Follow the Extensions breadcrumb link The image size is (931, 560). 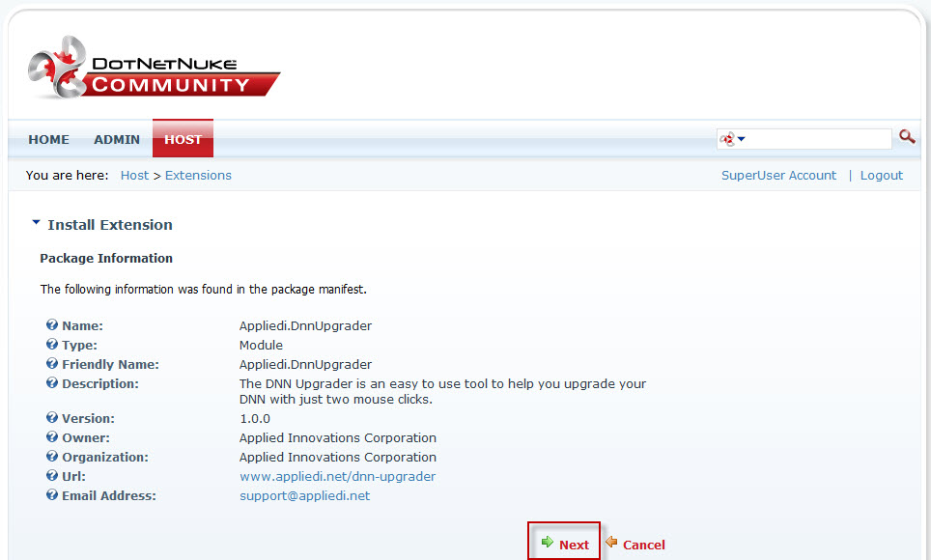(198, 175)
